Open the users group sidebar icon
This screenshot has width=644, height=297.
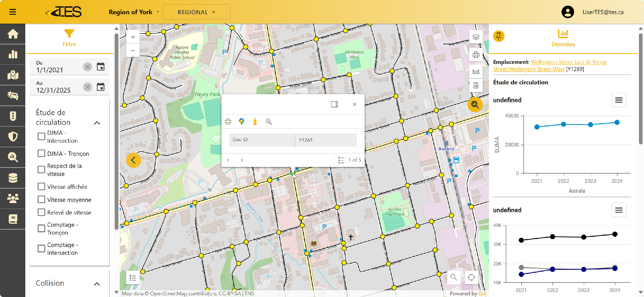tap(13, 198)
